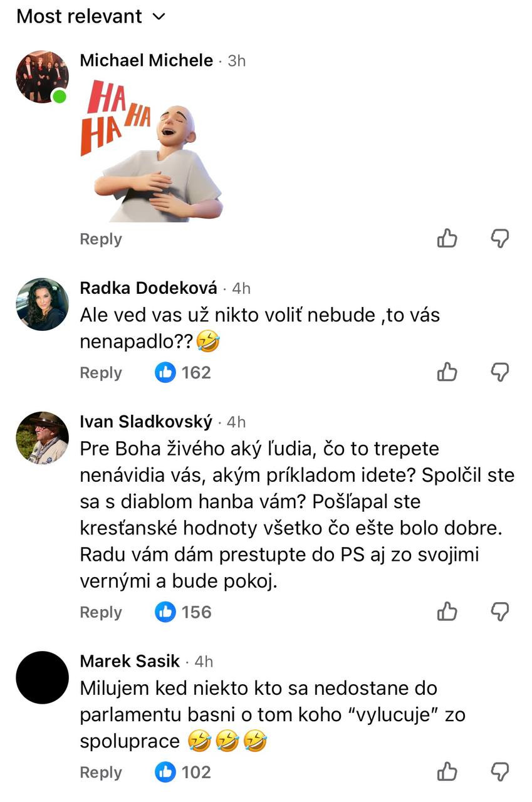The width and height of the screenshot is (532, 802).
Task: Open Michael Michele's profile picture
Action: tap(42, 76)
